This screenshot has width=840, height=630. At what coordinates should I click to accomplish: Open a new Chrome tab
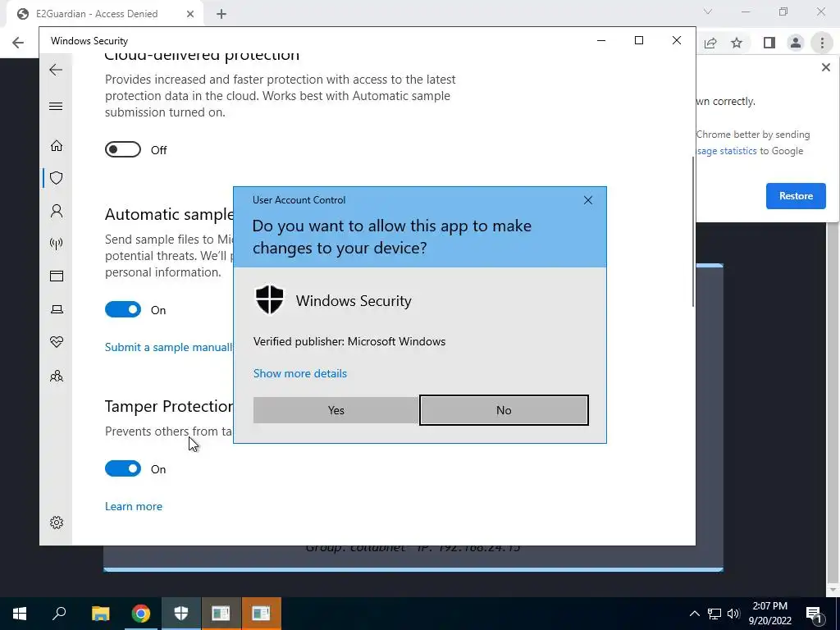(x=221, y=14)
